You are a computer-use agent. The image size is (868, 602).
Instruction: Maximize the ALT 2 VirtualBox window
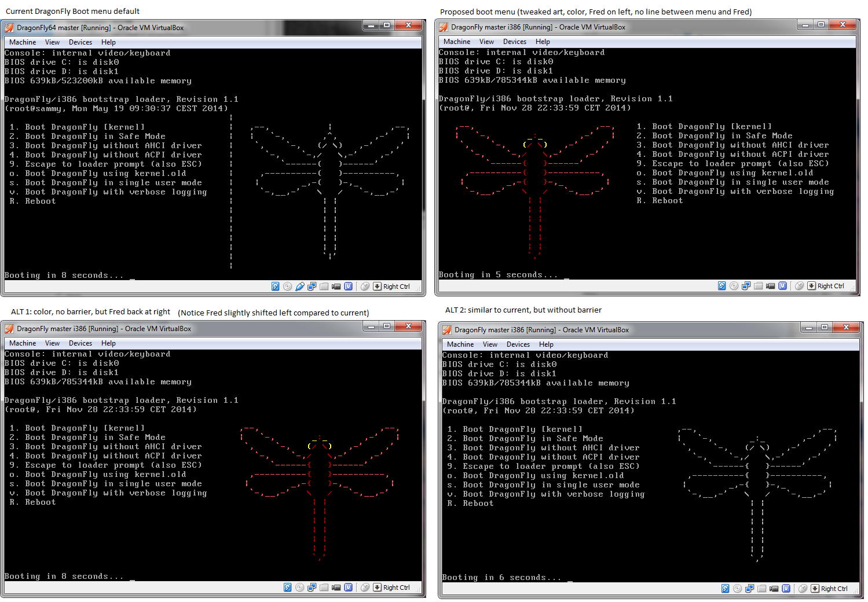(824, 328)
